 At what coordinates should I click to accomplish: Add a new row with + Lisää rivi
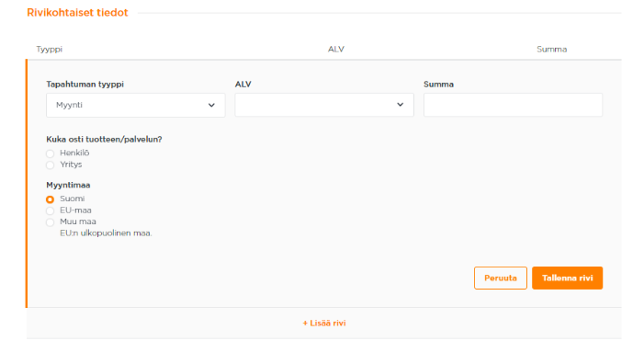point(324,324)
